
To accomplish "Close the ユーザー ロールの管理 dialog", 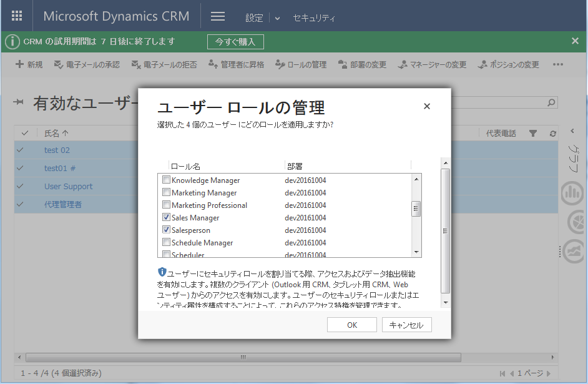I will 427,107.
